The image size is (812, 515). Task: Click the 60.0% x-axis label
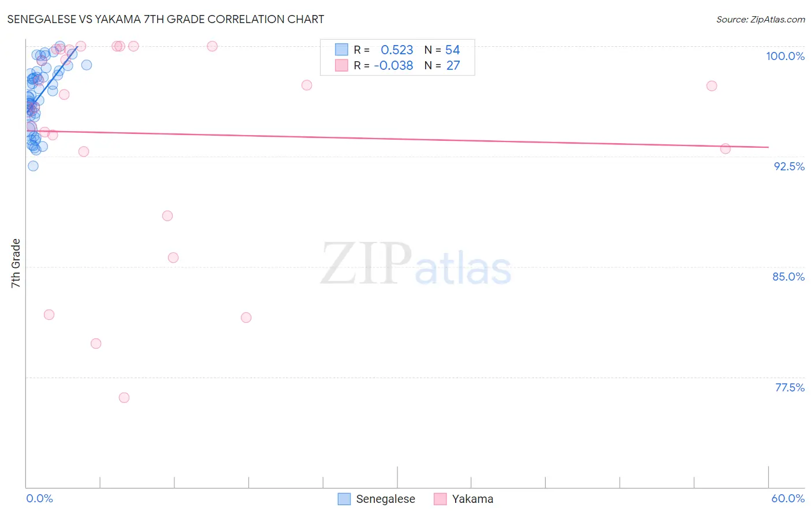pyautogui.click(x=788, y=498)
